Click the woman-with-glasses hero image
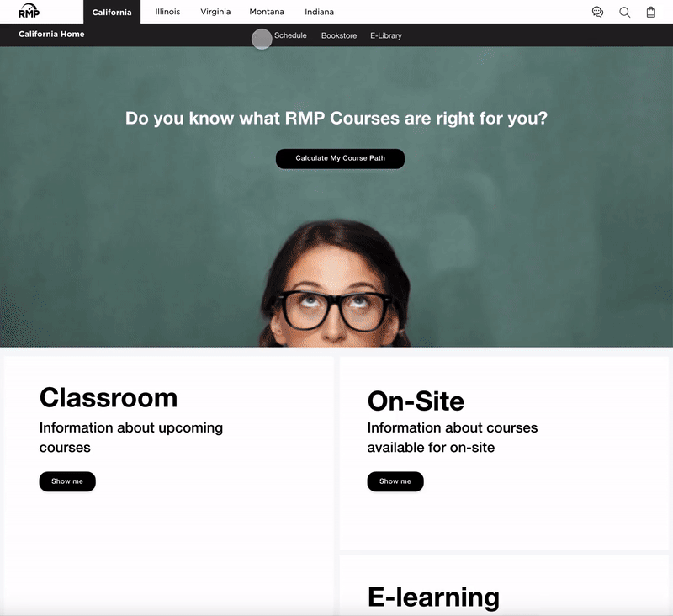 coord(335,284)
